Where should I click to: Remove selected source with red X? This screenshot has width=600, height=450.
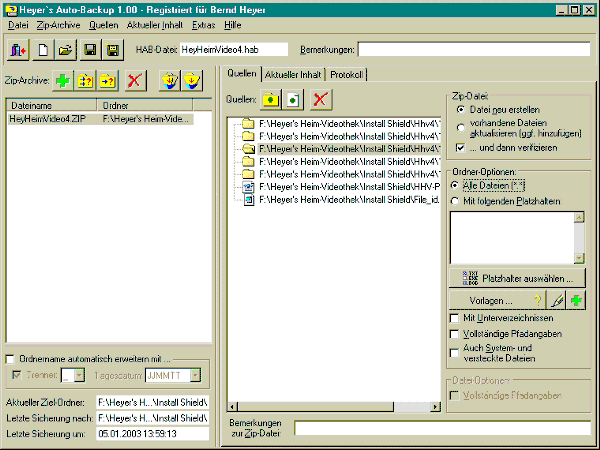coord(321,99)
